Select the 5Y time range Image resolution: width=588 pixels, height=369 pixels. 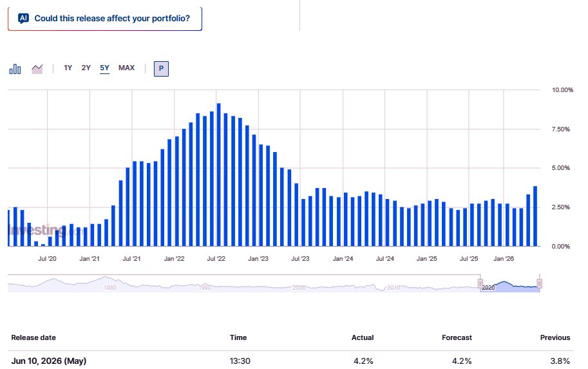(104, 68)
